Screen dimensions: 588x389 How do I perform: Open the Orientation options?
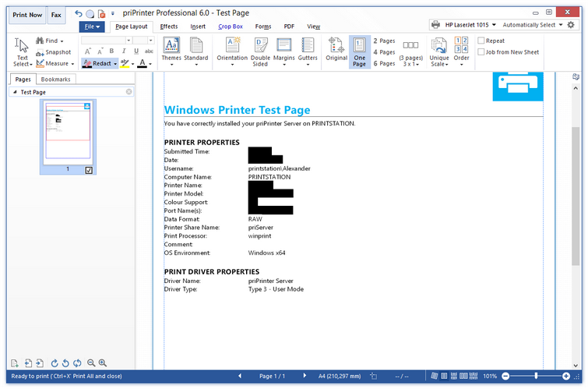click(232, 51)
